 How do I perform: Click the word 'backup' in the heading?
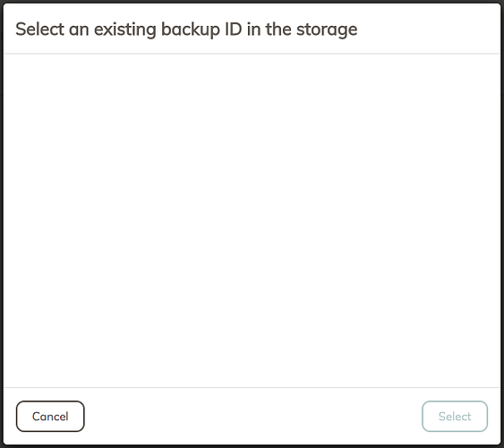click(x=191, y=30)
